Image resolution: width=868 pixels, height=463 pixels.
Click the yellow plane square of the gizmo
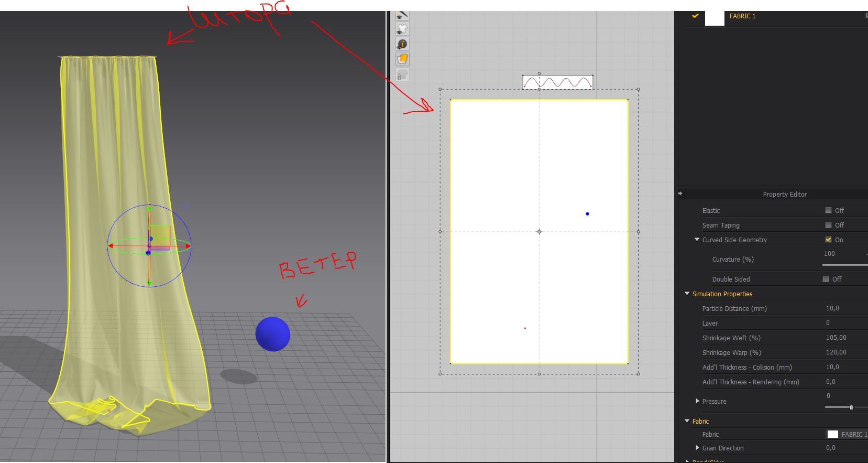pyautogui.click(x=160, y=236)
